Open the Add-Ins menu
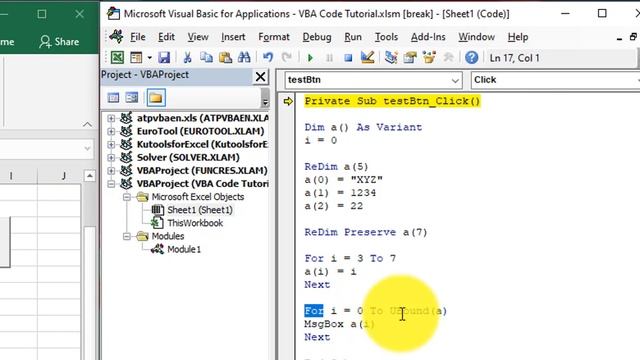 coord(428,37)
